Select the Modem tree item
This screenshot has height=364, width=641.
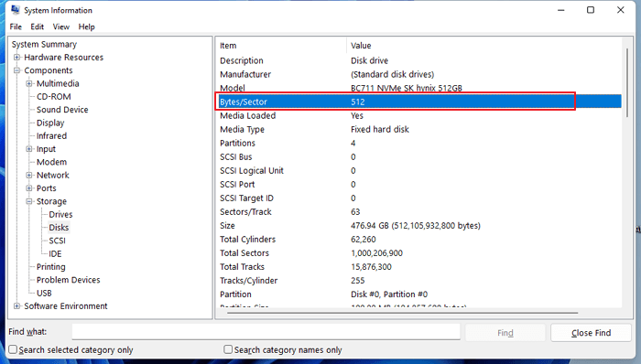pos(51,162)
